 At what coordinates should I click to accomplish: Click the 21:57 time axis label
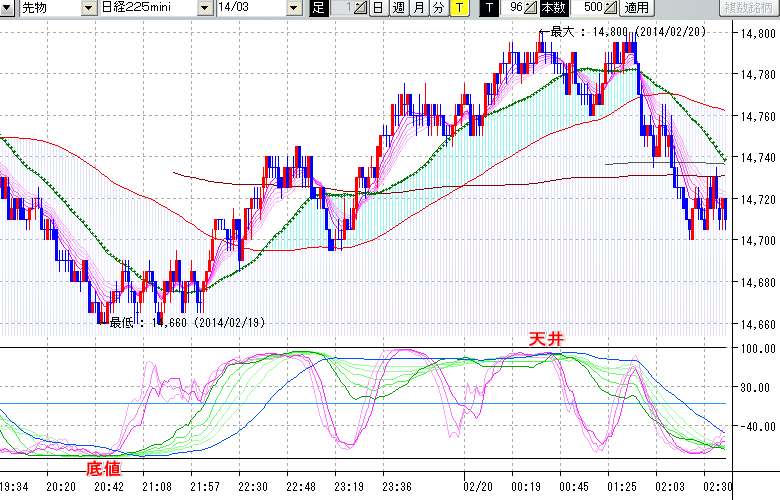(x=205, y=487)
